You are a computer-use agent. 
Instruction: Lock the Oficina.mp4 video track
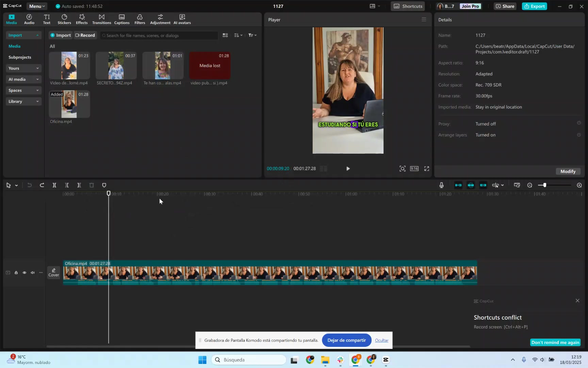click(x=16, y=273)
